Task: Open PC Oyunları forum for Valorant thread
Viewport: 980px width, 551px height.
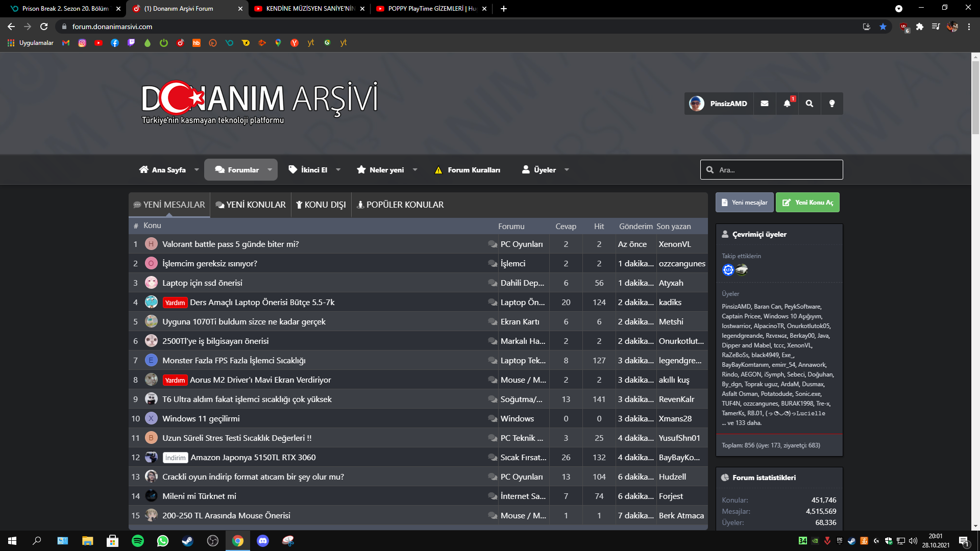Action: point(522,244)
